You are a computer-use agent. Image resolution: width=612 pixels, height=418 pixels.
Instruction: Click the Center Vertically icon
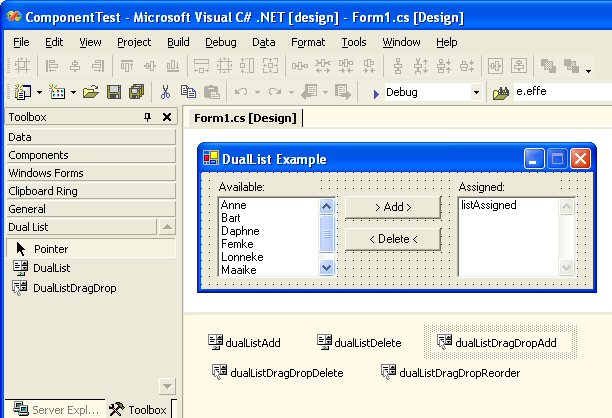pyautogui.click(x=519, y=66)
